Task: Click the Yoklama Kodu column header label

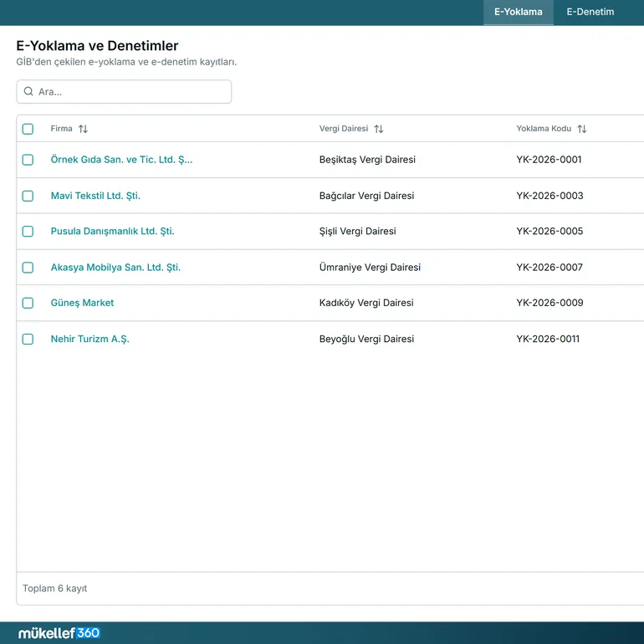Action: point(544,129)
